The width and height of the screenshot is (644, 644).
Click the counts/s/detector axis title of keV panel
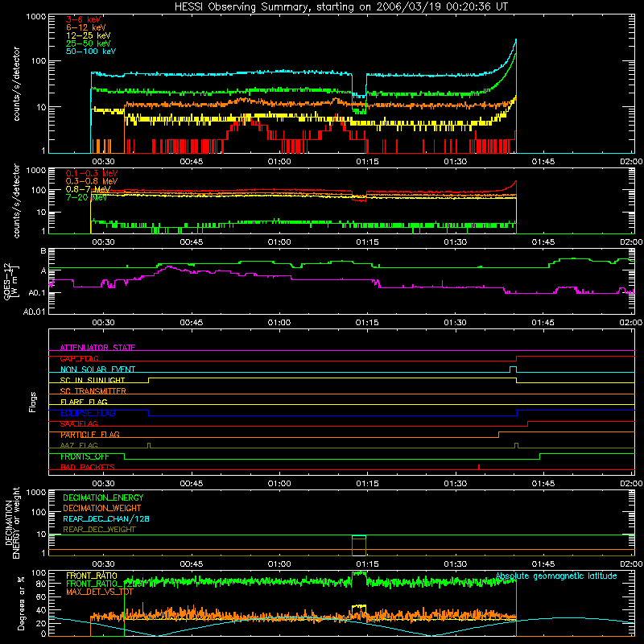(16, 84)
